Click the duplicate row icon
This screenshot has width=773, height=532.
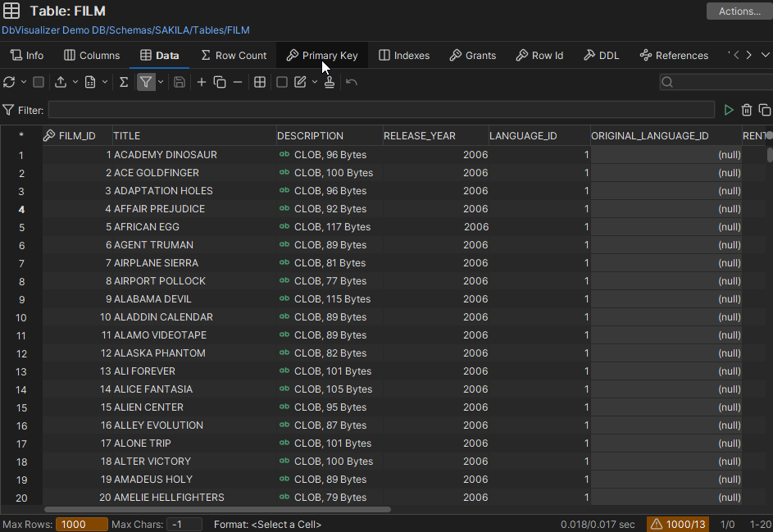220,82
